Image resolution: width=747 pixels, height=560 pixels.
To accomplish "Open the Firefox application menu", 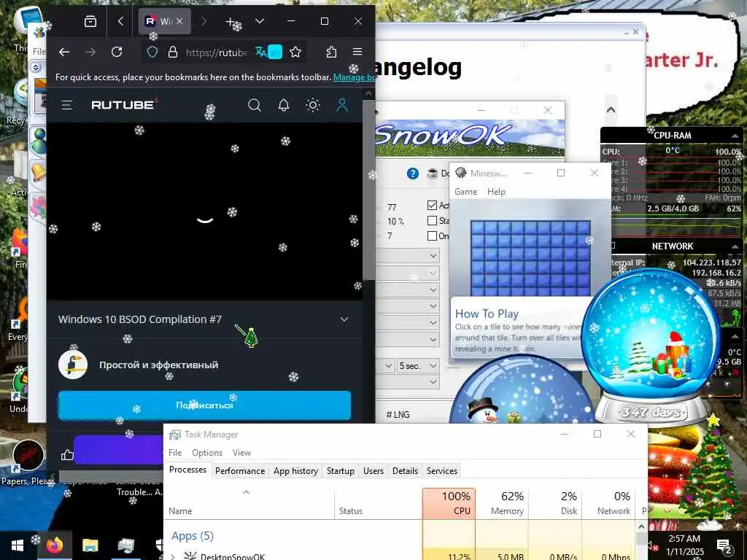I will coord(357,52).
